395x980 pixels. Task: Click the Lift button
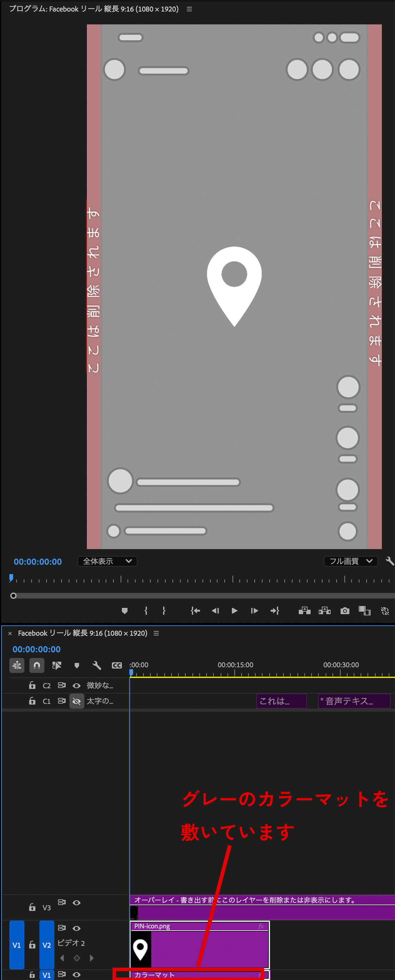click(304, 611)
